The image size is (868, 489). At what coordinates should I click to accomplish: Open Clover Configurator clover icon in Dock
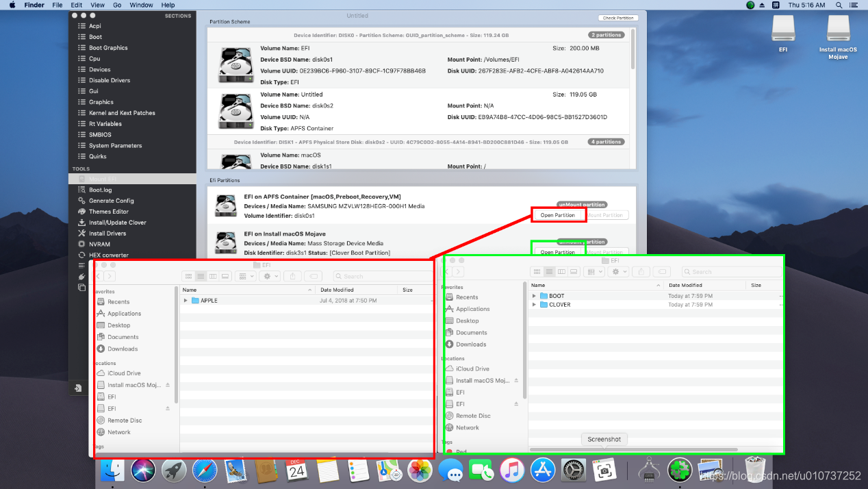(x=680, y=471)
